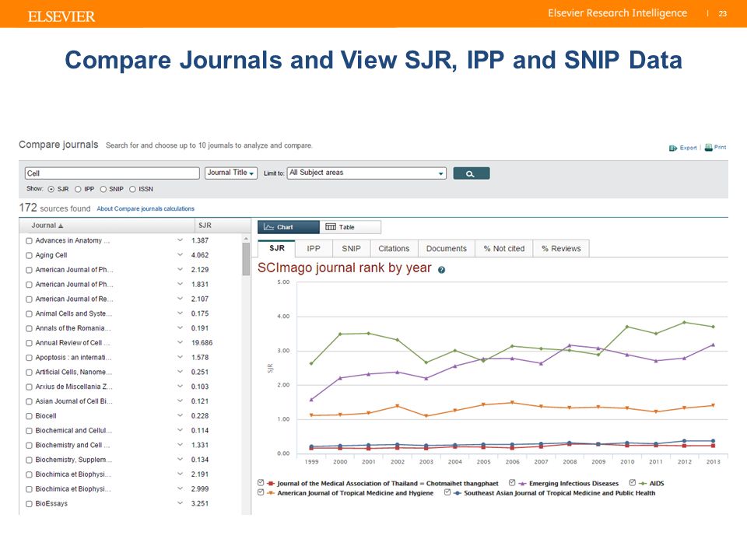Screen dimensions: 747x560
Task: Click the magnifier search button
Action: click(x=472, y=173)
